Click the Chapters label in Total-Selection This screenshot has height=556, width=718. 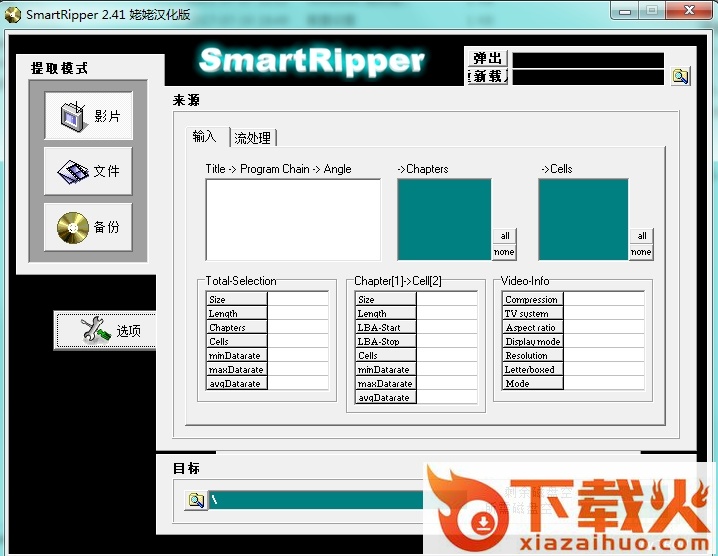tap(236, 327)
